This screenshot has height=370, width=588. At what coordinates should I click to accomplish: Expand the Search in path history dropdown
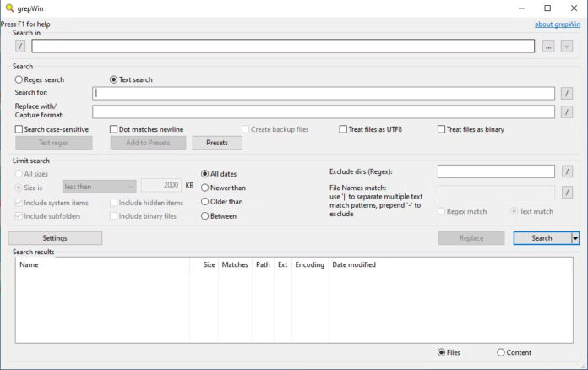tap(567, 46)
